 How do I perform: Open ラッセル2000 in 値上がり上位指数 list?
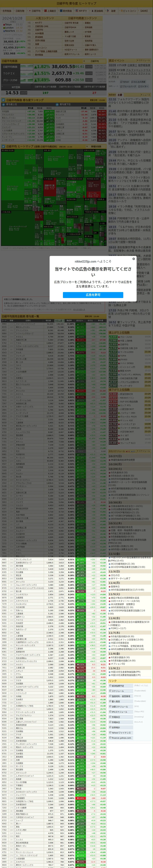[x=127, y=352]
